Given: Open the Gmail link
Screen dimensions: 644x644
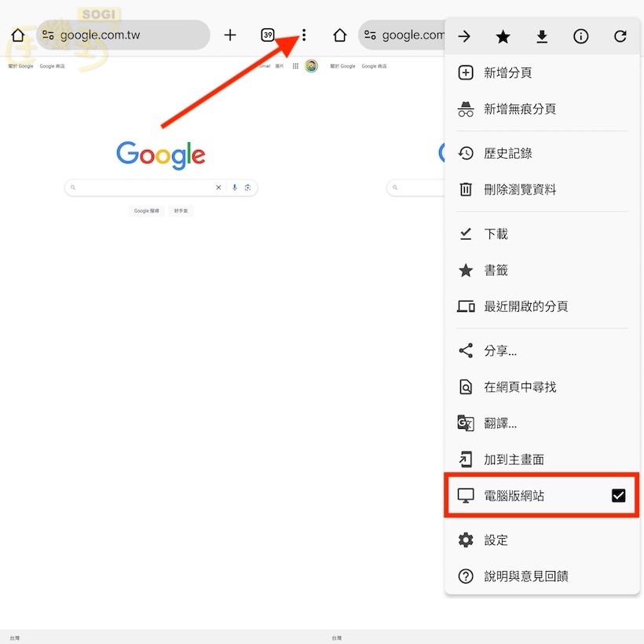Looking at the screenshot, I should click(265, 66).
